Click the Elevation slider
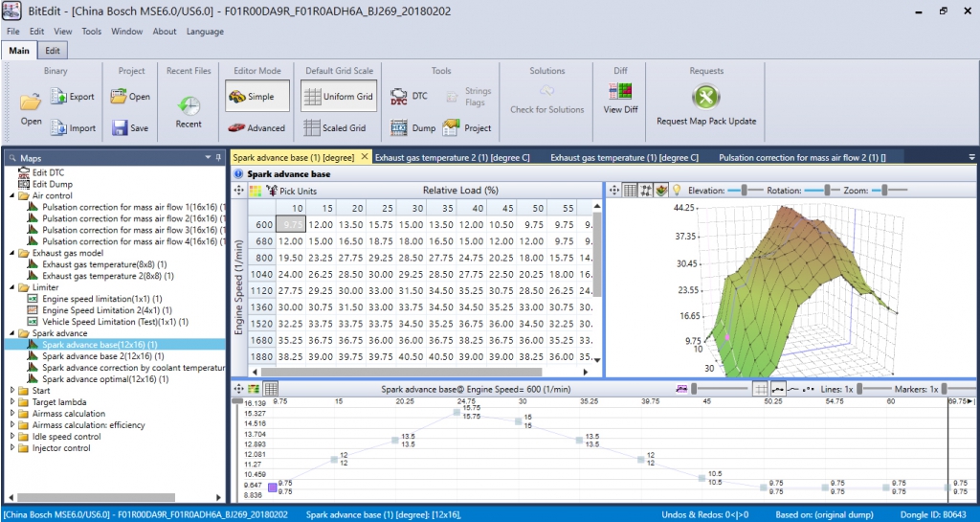This screenshot has width=980, height=522. [745, 190]
